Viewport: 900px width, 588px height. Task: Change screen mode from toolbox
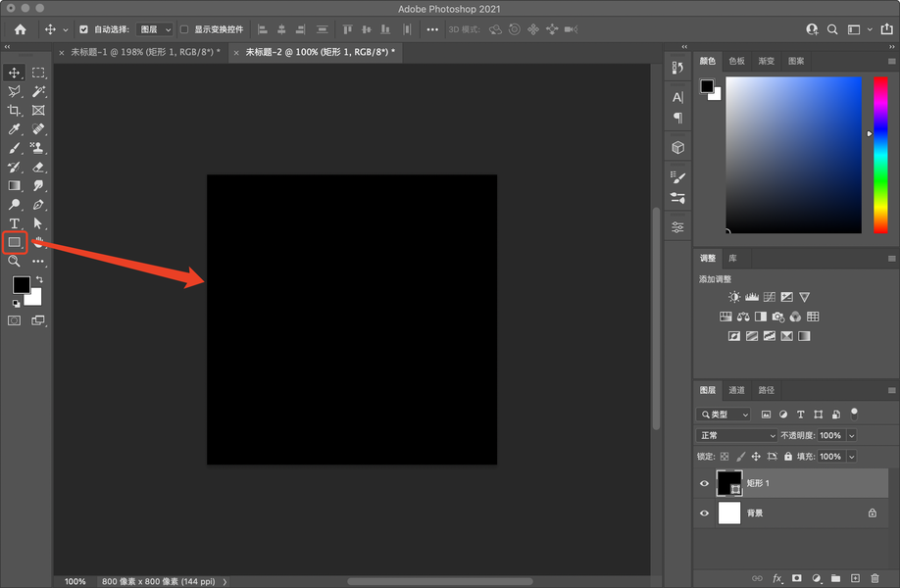[x=38, y=320]
